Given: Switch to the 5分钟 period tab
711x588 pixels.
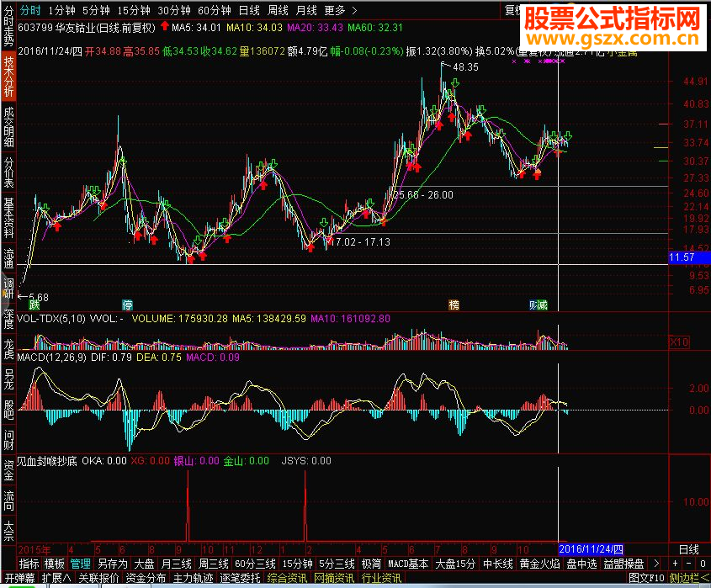Looking at the screenshot, I should [96, 10].
